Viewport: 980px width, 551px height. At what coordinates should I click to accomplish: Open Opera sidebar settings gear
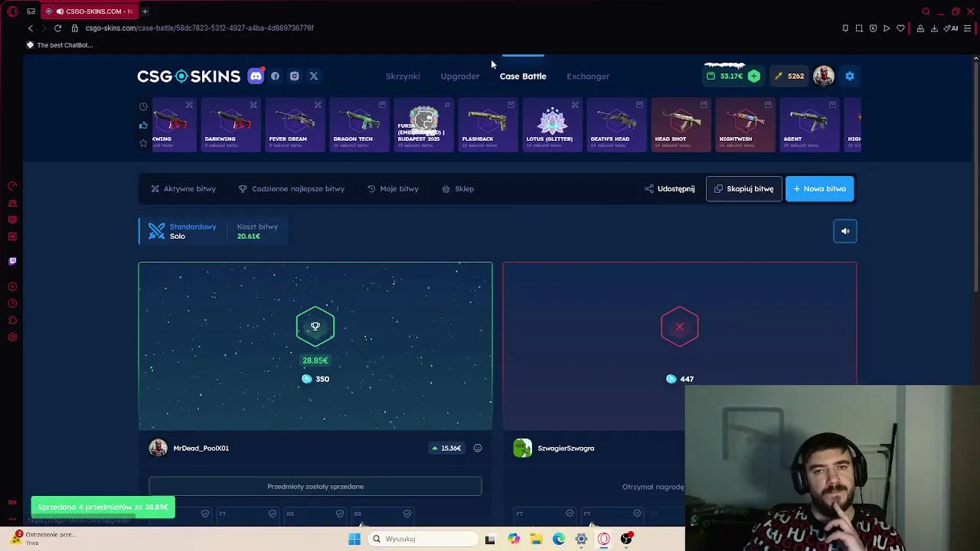click(12, 337)
